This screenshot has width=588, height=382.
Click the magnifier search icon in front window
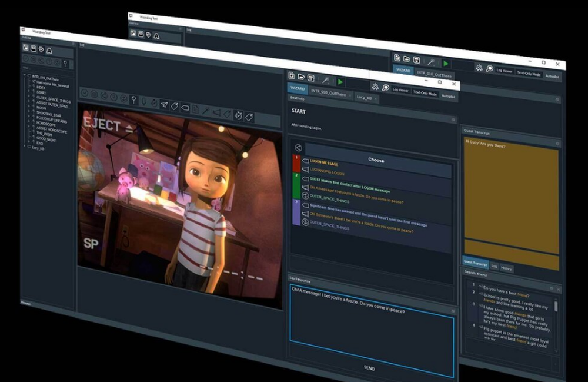click(385, 88)
